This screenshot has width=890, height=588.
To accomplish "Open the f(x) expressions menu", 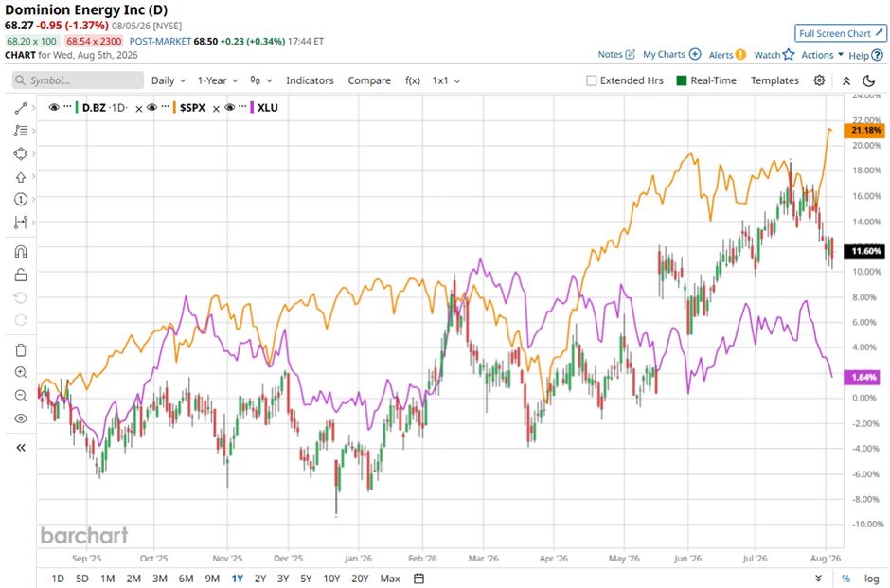I will tap(413, 80).
